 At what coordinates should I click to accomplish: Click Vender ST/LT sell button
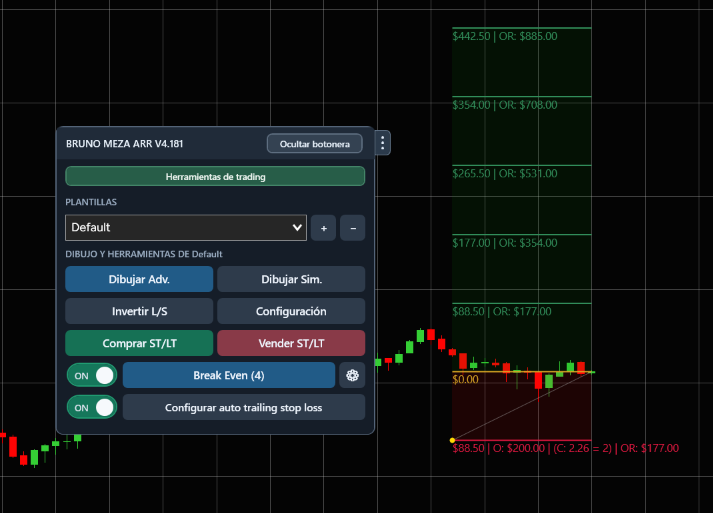click(291, 343)
